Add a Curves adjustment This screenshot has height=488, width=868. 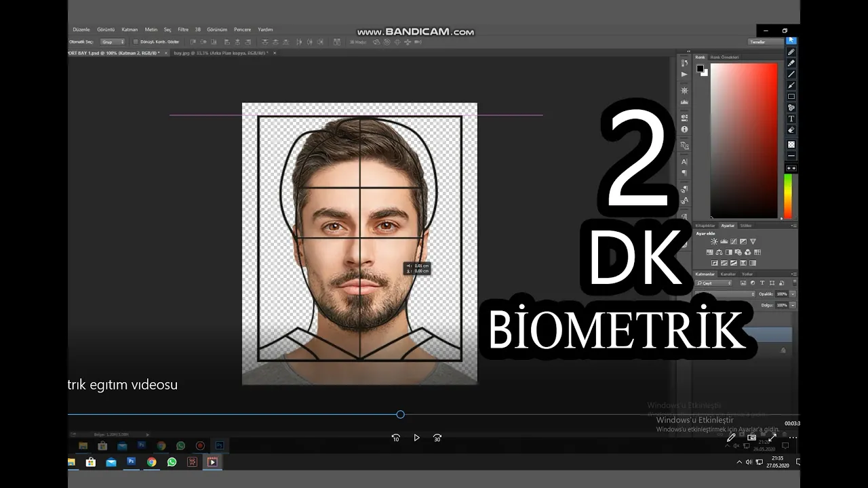click(x=733, y=241)
